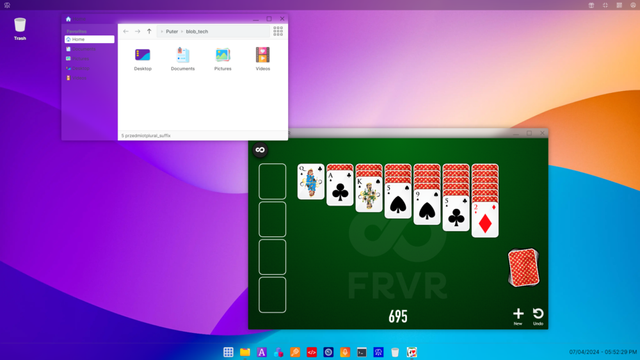Click the Puter breadcrumb in the path bar
The width and height of the screenshot is (640, 360).
[172, 31]
